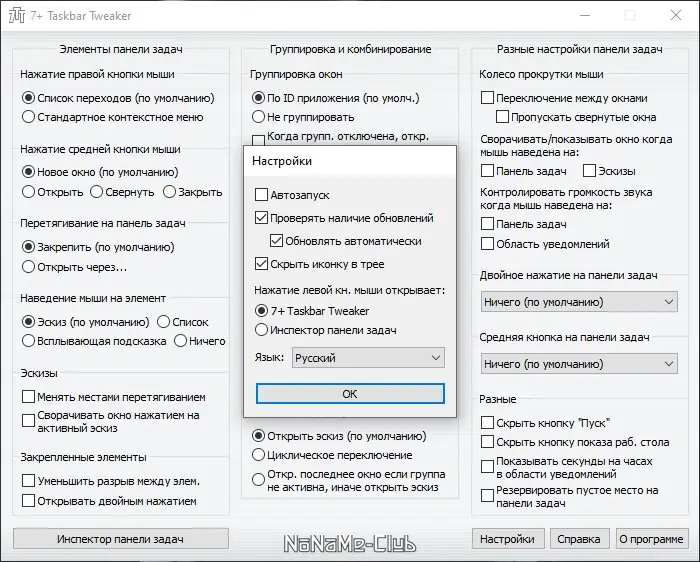Select Циклическое переключение radio option

[259, 454]
